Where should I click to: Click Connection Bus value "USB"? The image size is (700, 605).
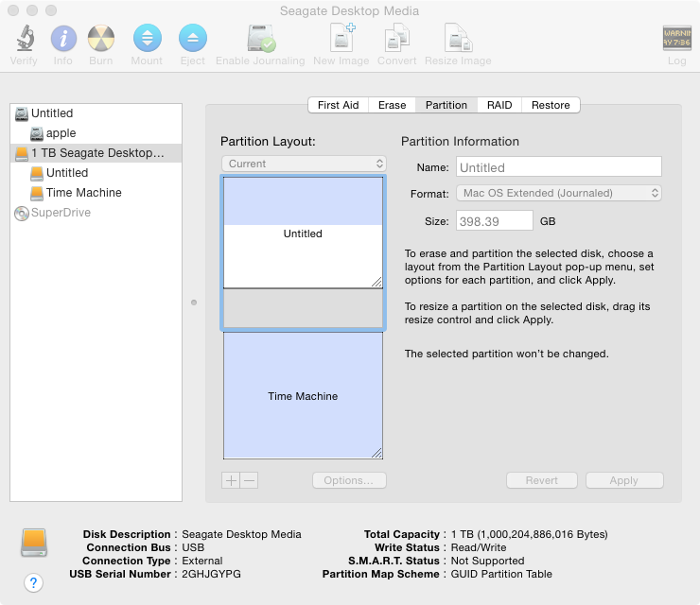pyautogui.click(x=193, y=547)
